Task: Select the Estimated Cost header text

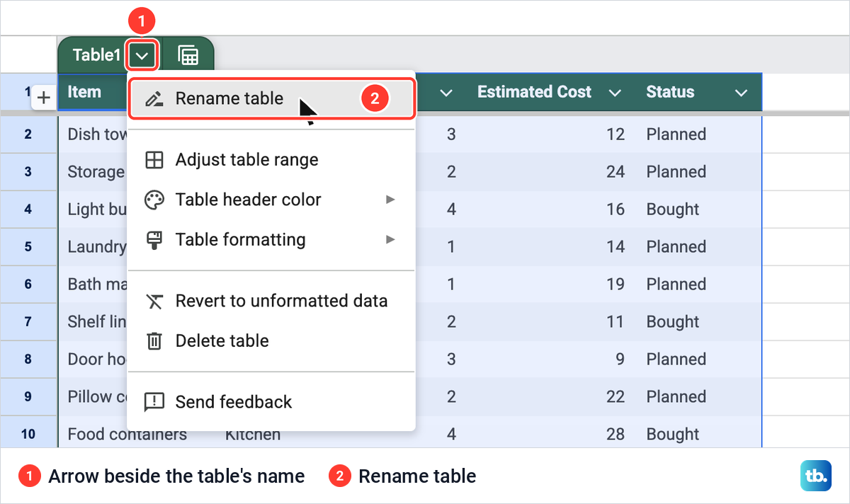Action: [x=534, y=92]
